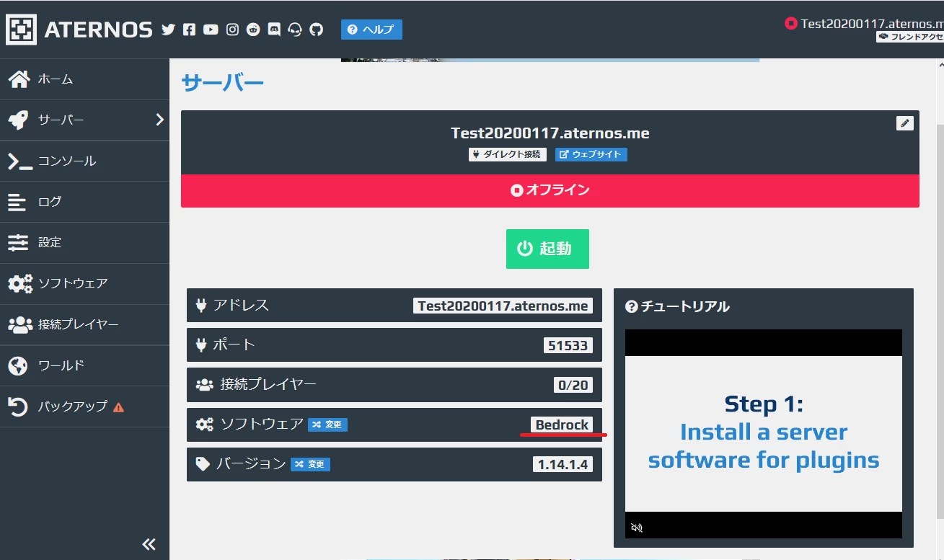
Task: Open the Instagram link icon
Action: point(232,30)
